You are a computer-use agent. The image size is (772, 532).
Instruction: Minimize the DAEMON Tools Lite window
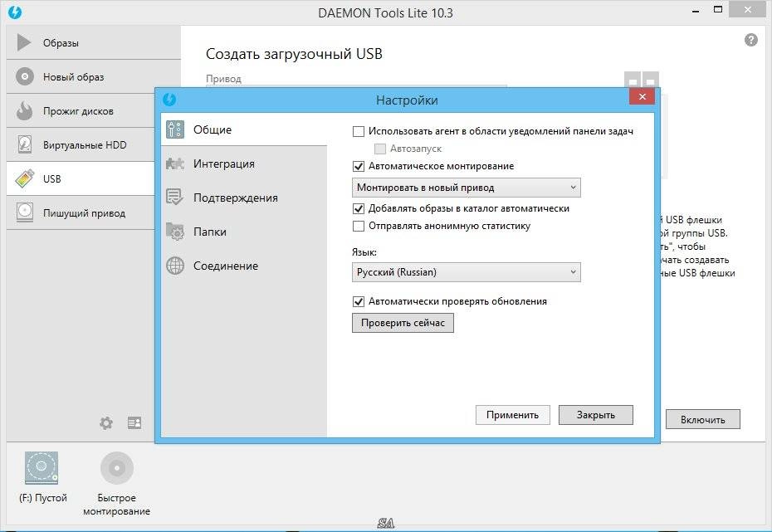point(696,11)
